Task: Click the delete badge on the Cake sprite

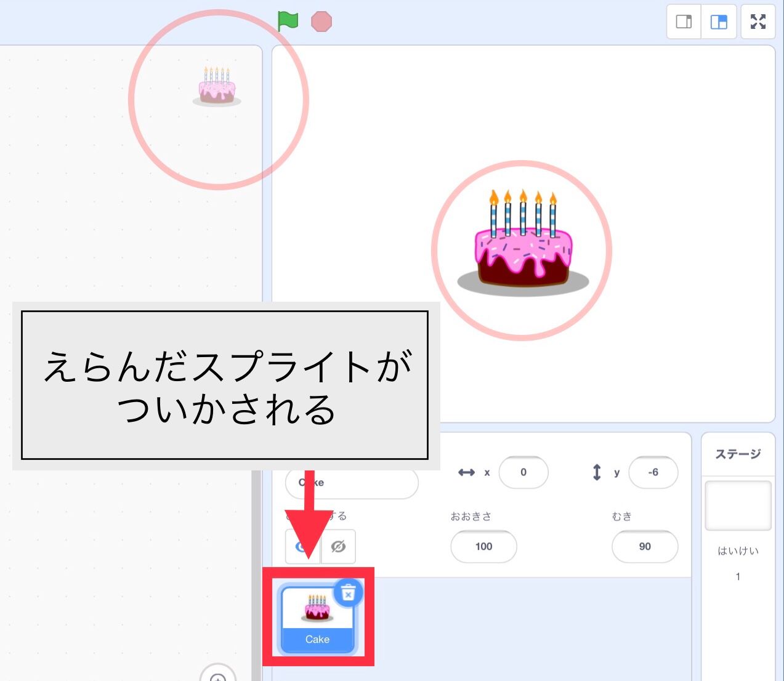Action: 348,594
